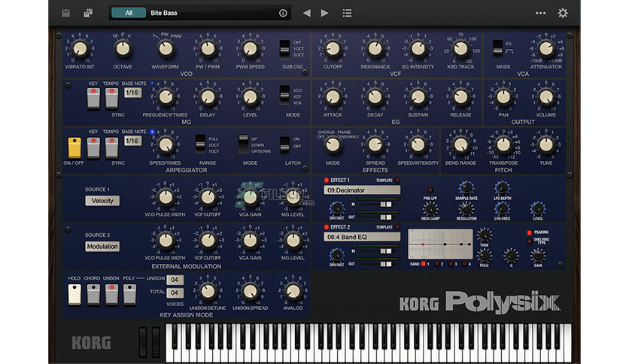The height and width of the screenshot is (364, 629).
Task: Click the VCF CUTOFF knob
Action: point(333,49)
